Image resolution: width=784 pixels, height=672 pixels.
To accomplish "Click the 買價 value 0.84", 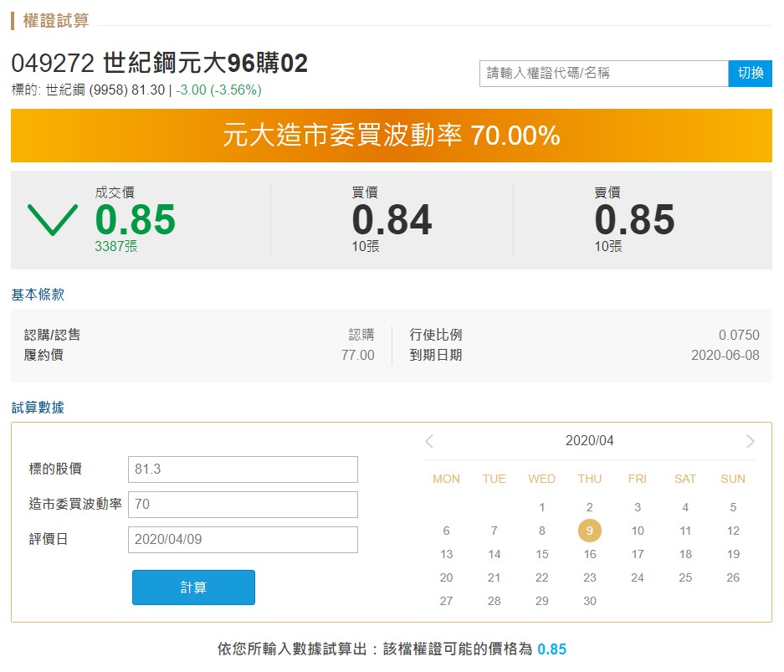I will [392, 219].
